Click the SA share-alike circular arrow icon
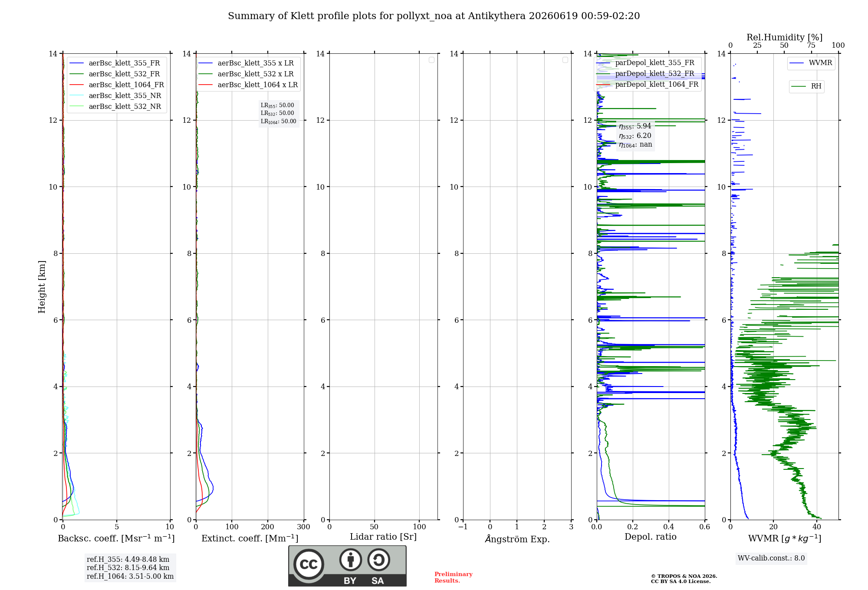868x590 pixels. pyautogui.click(x=379, y=560)
